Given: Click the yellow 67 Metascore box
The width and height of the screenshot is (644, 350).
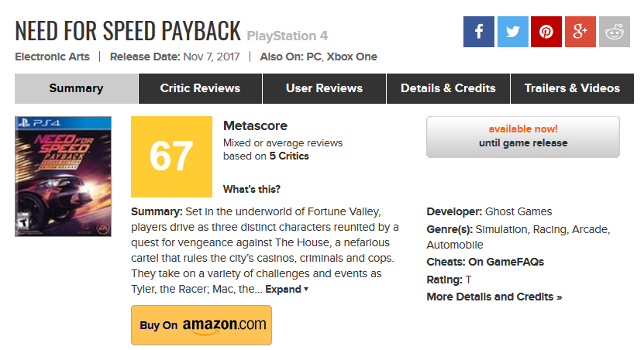Looking at the screenshot, I should tap(171, 156).
